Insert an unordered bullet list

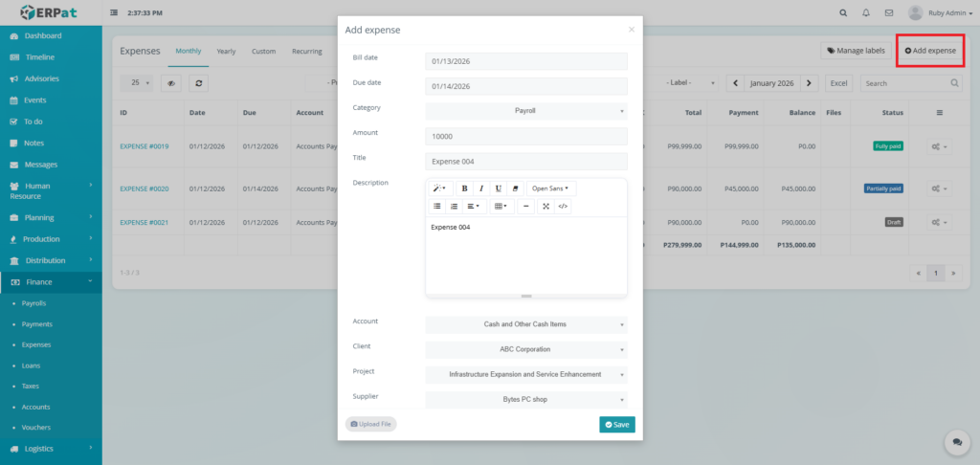436,207
